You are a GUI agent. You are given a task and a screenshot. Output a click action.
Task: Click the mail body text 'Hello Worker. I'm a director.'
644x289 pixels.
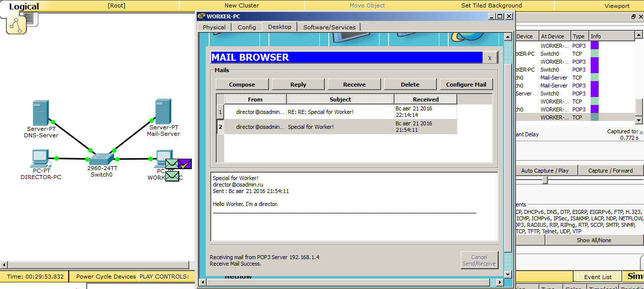pos(245,204)
